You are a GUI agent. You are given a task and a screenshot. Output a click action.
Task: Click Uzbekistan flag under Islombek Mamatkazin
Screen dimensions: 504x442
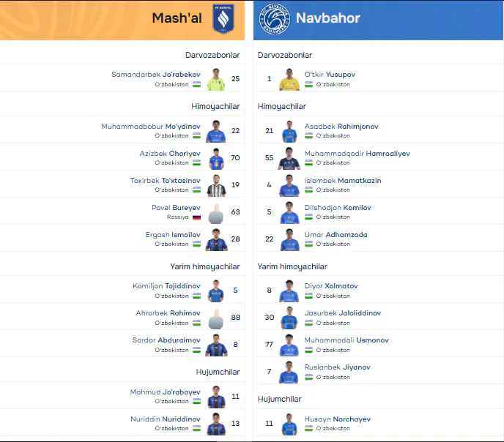pos(308,190)
